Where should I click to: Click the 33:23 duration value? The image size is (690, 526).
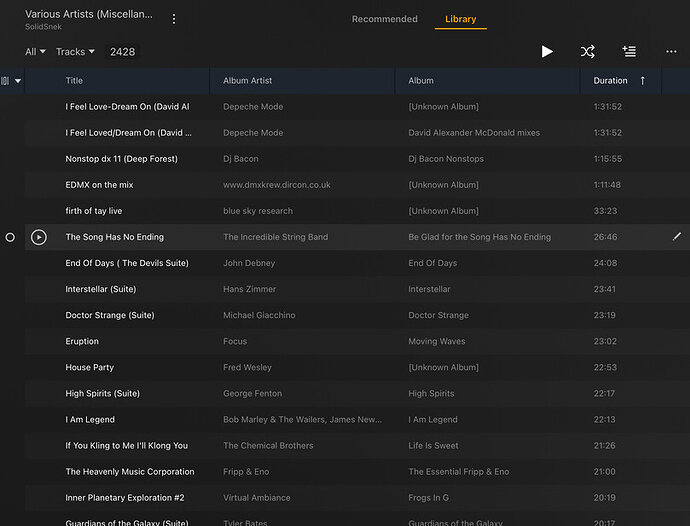click(x=605, y=211)
